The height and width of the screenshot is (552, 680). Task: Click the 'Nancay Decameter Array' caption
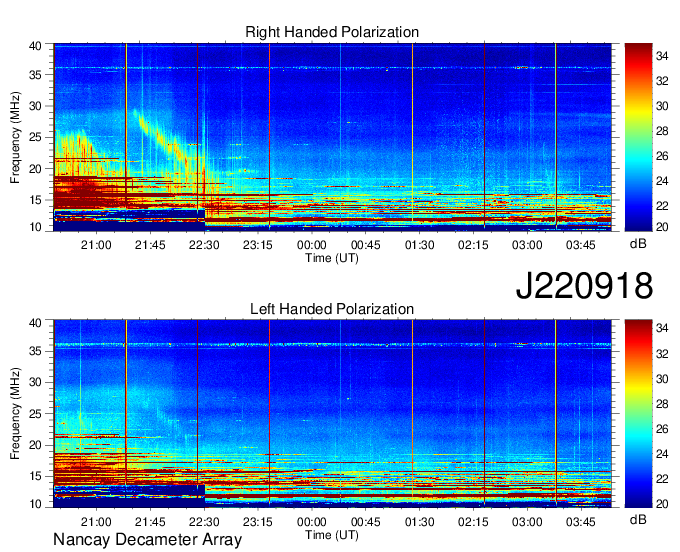(x=147, y=540)
